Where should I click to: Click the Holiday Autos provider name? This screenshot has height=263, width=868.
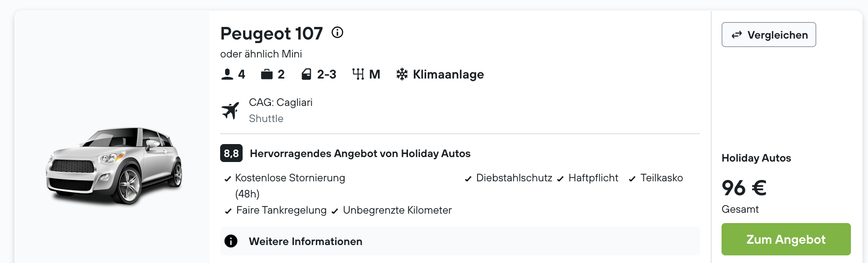[x=756, y=158]
